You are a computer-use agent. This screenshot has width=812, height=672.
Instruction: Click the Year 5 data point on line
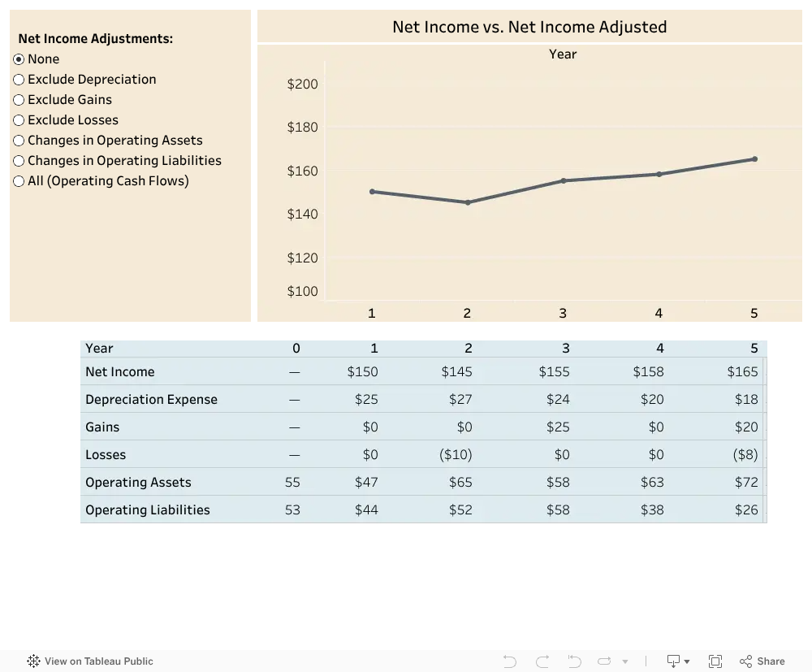coord(754,159)
